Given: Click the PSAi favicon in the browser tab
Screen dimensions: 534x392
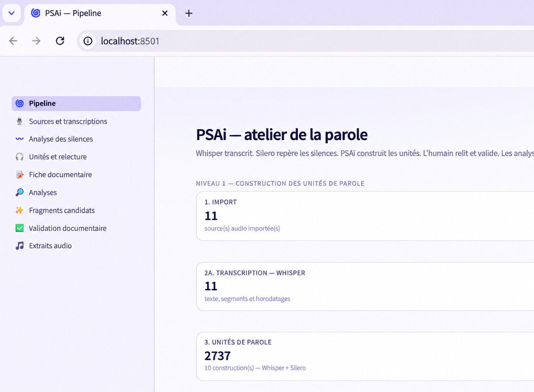Looking at the screenshot, I should pyautogui.click(x=36, y=13).
